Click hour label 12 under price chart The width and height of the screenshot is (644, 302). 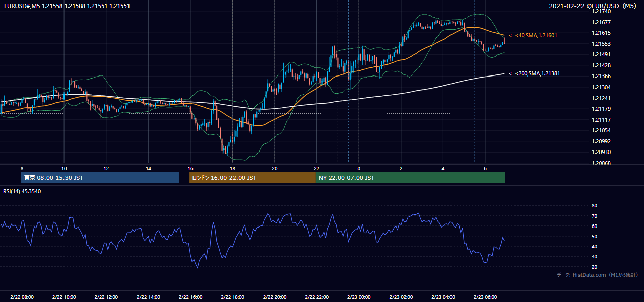(106, 168)
